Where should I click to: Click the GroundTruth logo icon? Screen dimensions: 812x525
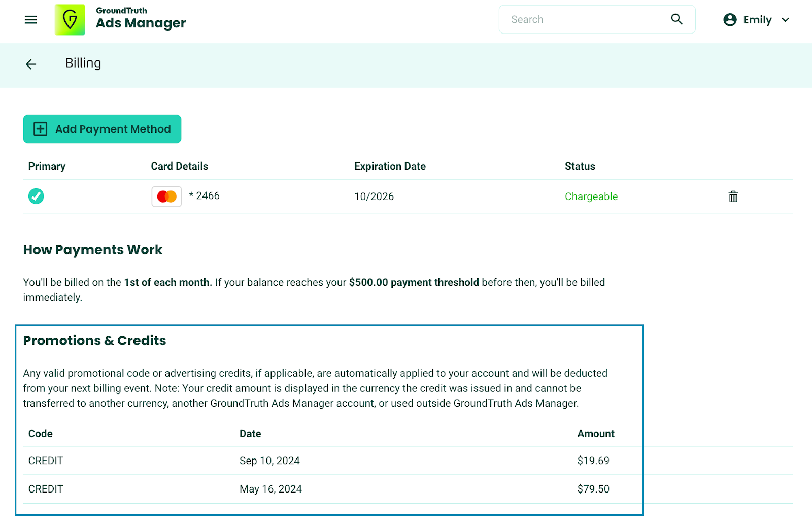pyautogui.click(x=70, y=20)
